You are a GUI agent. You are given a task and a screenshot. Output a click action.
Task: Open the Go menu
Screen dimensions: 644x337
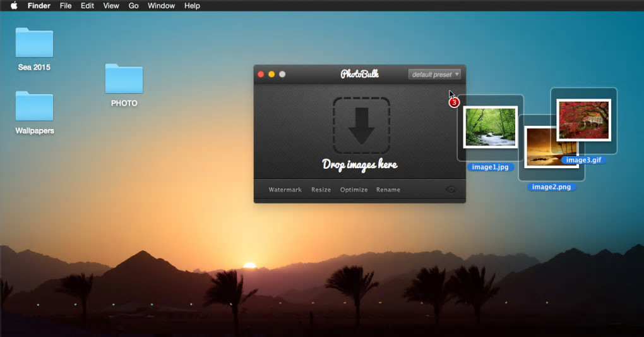point(133,6)
